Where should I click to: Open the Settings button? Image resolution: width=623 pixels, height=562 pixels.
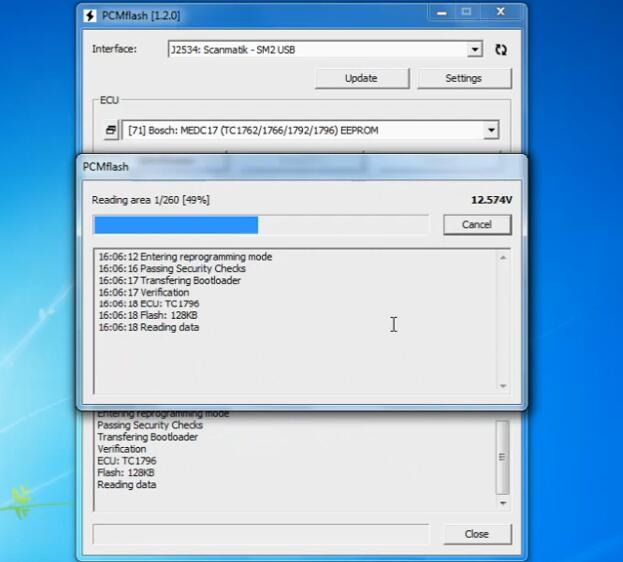[x=464, y=78]
